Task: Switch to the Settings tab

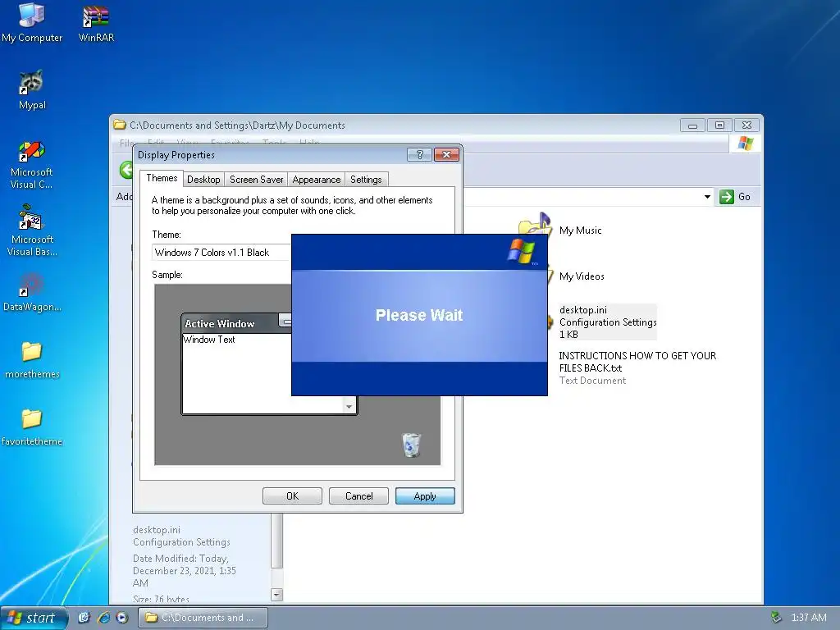Action: [x=366, y=180]
